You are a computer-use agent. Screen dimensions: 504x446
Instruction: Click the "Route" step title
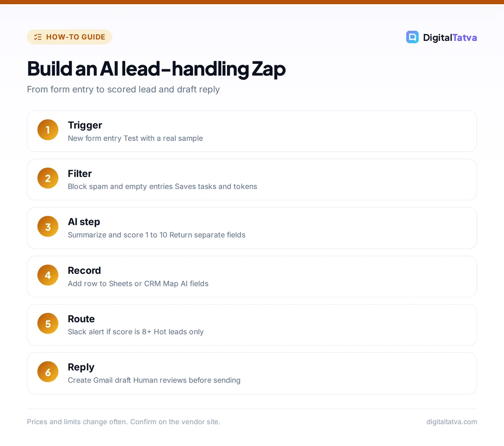(x=81, y=319)
